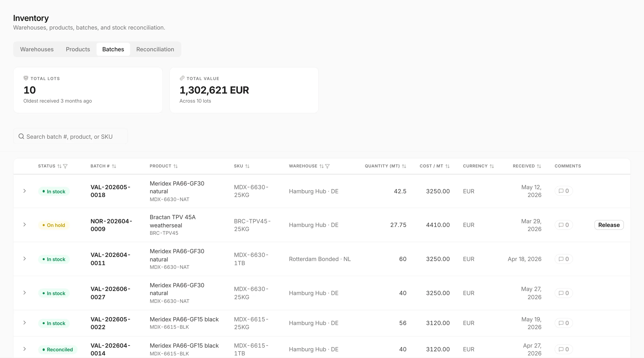Select the Batches tab
This screenshot has height=358, width=644.
(x=113, y=49)
